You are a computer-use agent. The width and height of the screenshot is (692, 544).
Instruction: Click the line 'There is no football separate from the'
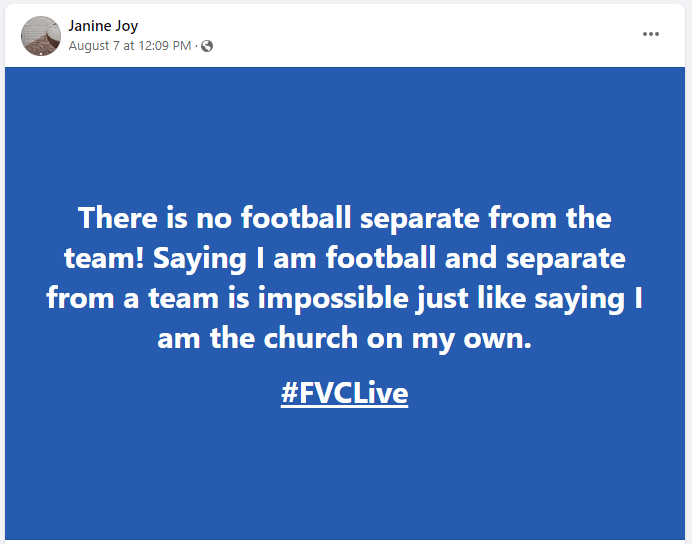(x=345, y=218)
